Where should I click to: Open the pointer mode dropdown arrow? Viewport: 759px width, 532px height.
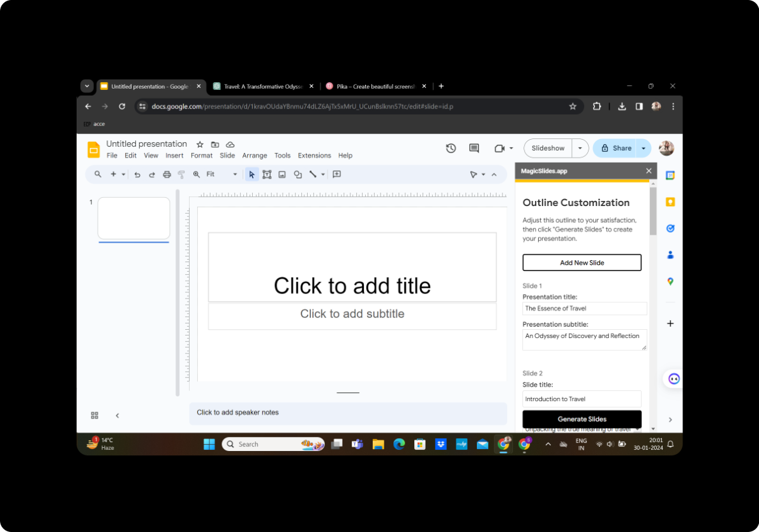click(x=484, y=175)
